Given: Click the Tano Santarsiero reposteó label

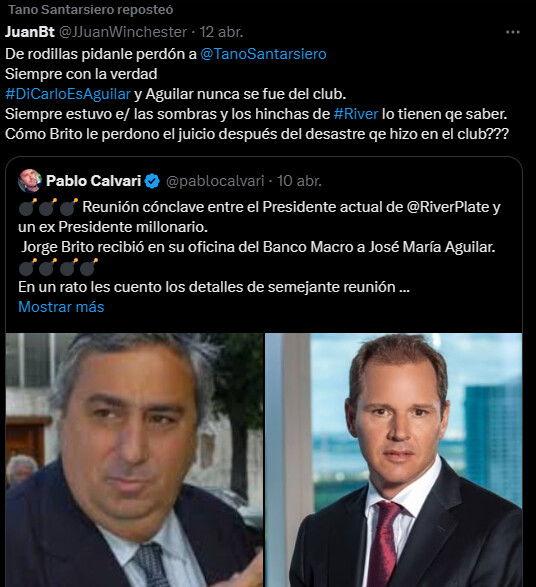Looking at the screenshot, I should point(91,10).
